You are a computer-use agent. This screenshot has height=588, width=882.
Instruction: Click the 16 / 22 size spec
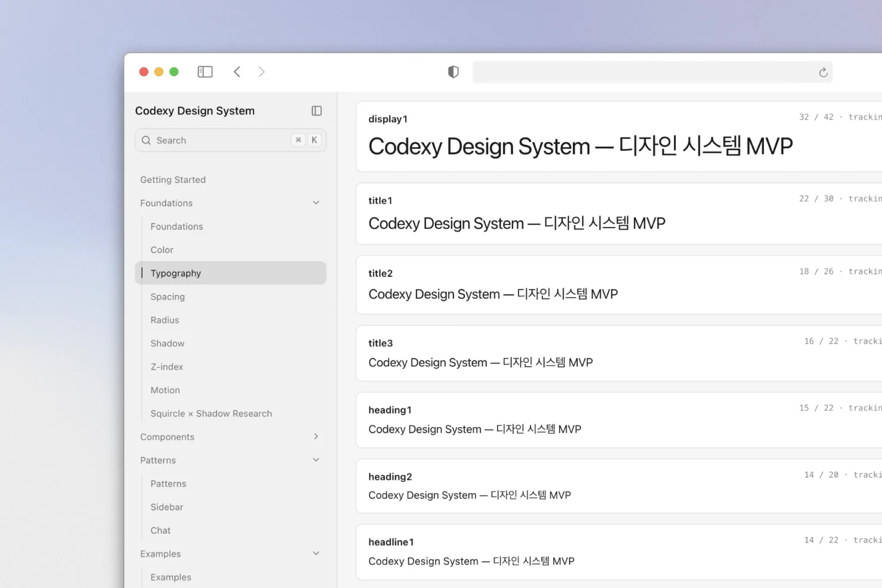(821, 341)
